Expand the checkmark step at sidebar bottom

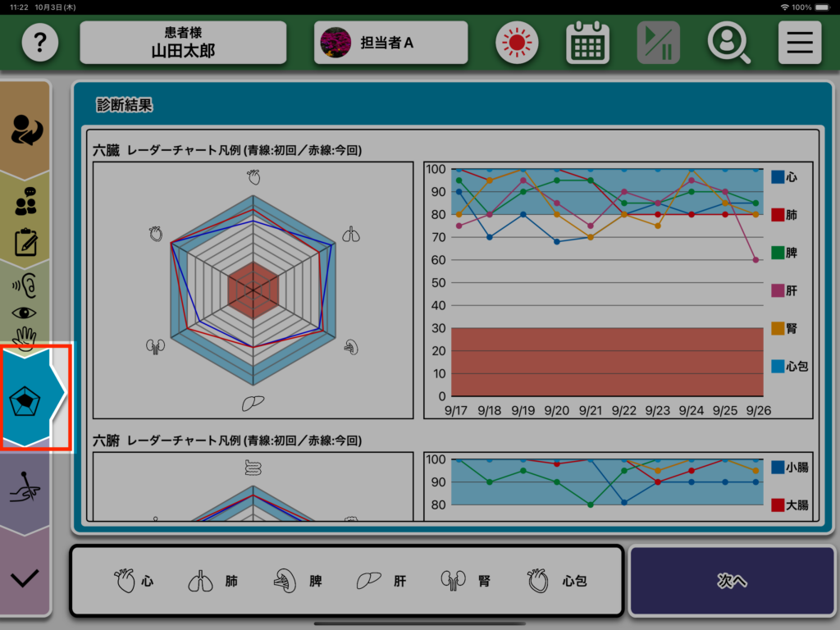click(26, 577)
